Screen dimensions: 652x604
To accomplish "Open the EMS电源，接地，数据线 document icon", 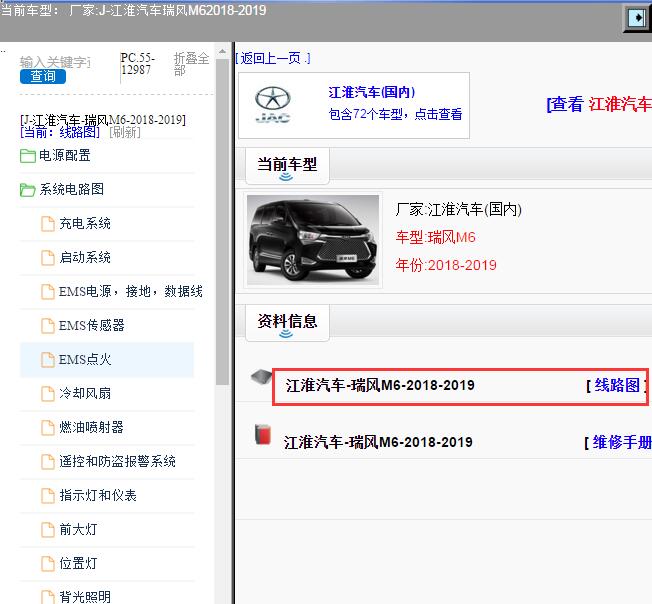I will [x=48, y=292].
